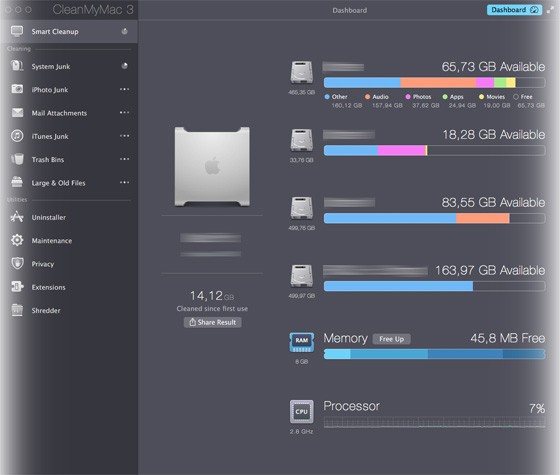Open the Trash Bins options dots
The height and width of the screenshot is (475, 560).
(x=124, y=159)
